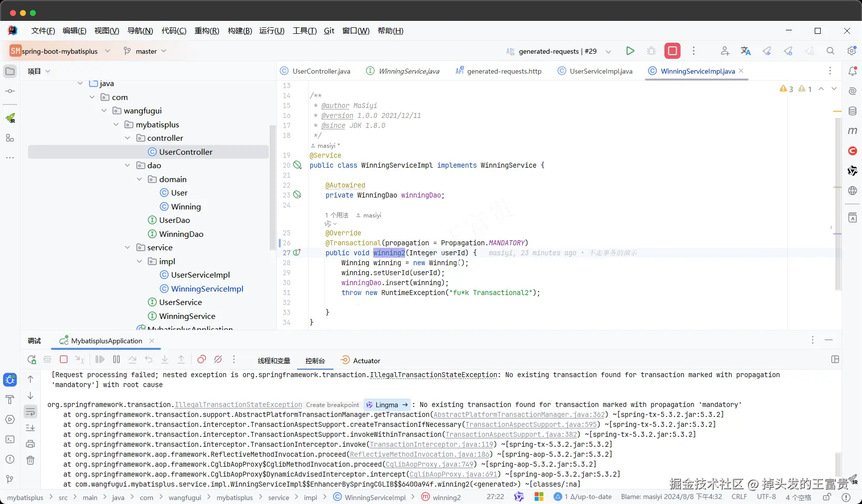Toggle soft-wrap in the console
Viewport: 862px width, 504px height.
(x=30, y=411)
